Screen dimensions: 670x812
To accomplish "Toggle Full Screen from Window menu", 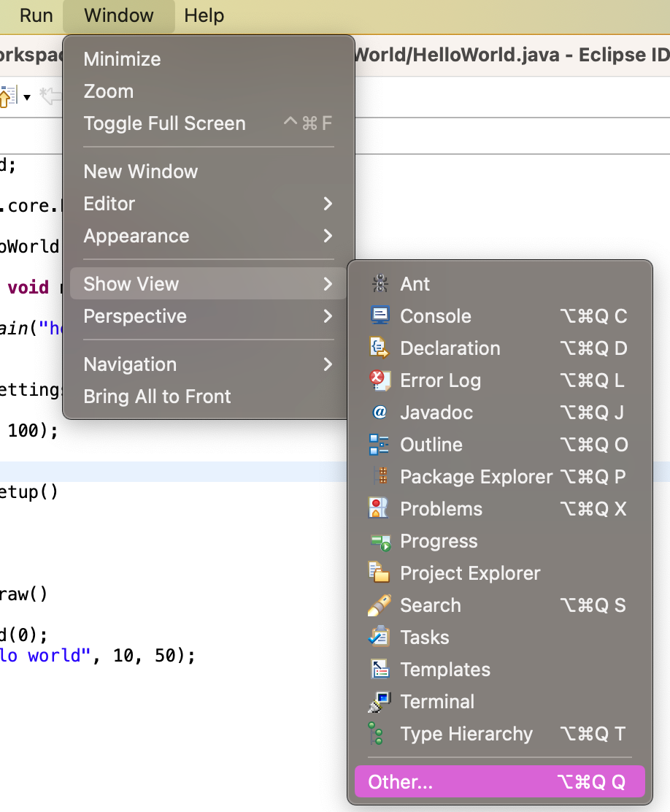I will tap(164, 123).
